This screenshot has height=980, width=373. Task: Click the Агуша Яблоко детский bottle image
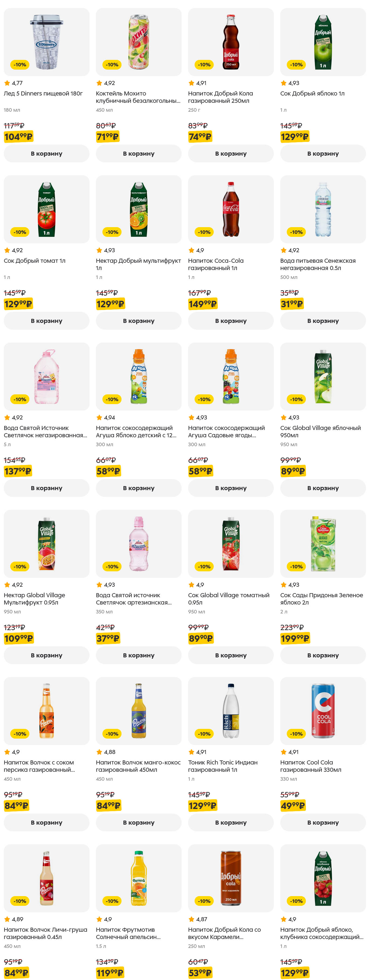[139, 376]
